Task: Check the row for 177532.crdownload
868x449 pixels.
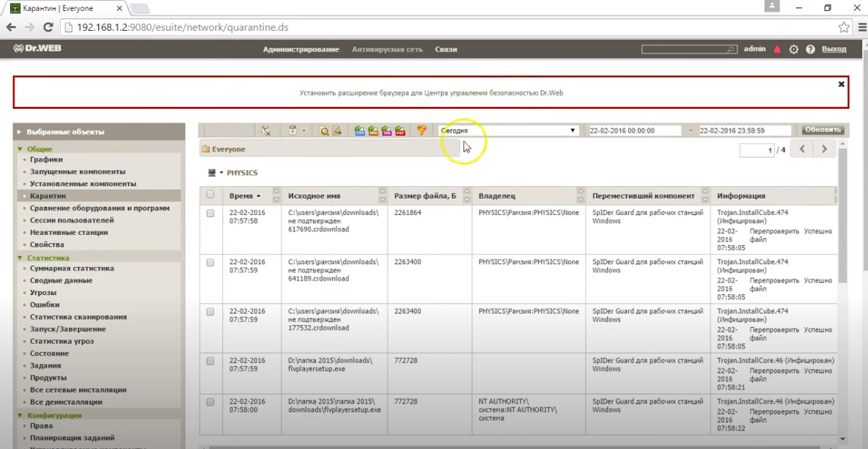Action: tap(210, 312)
